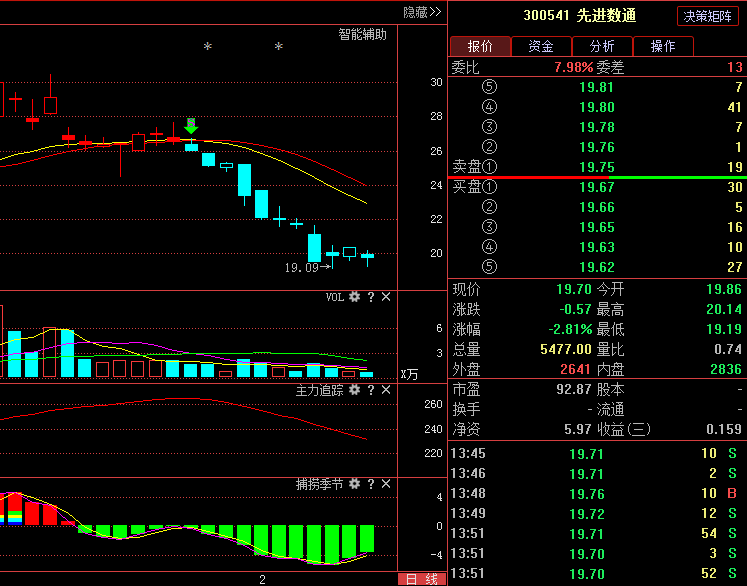Image resolution: width=747 pixels, height=586 pixels.
Task: Close the 捕捞季节 indicator panel
Action: pos(386,484)
